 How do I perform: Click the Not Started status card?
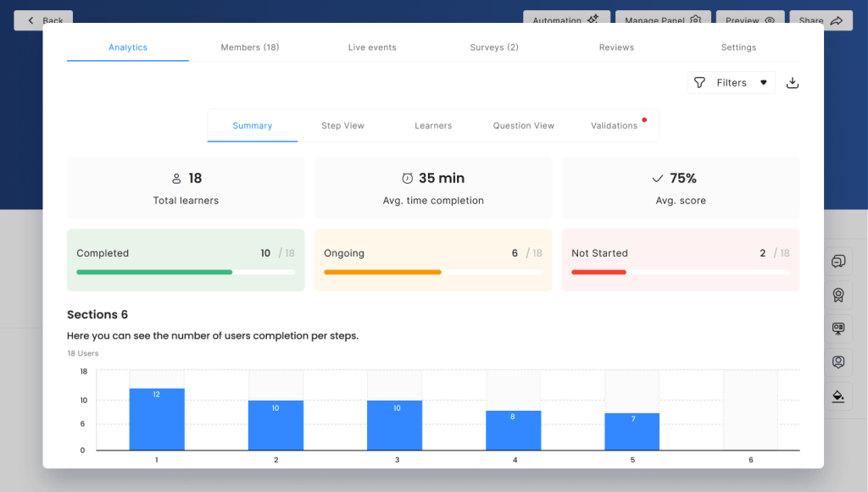(680, 260)
